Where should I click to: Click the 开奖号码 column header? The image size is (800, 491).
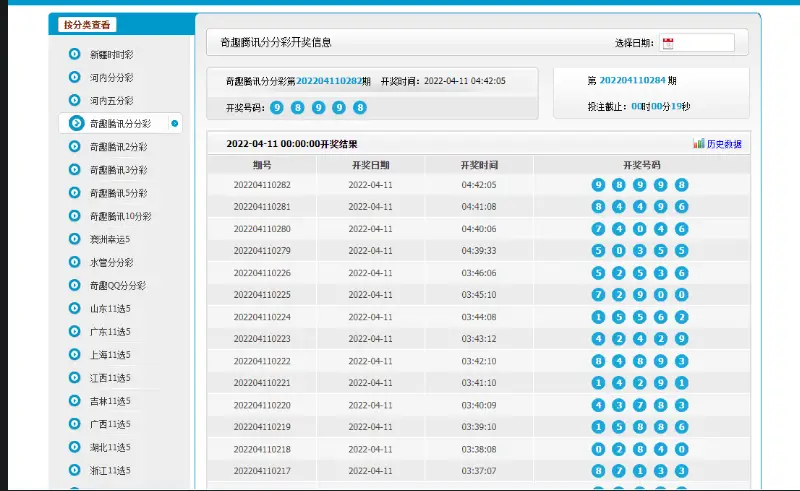pyautogui.click(x=641, y=164)
